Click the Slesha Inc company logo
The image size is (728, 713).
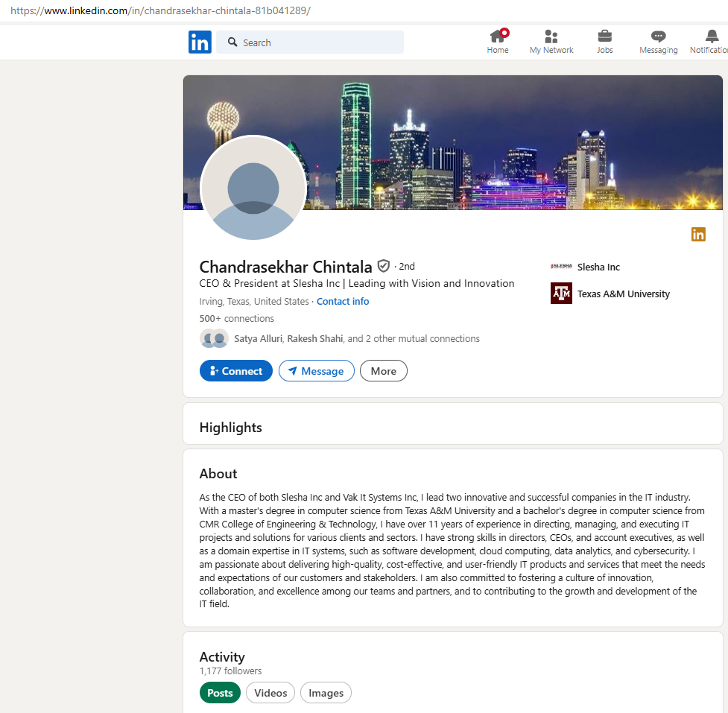click(x=561, y=267)
